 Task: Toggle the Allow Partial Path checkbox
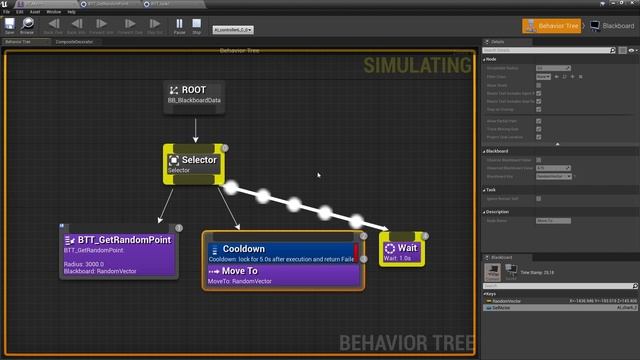[x=538, y=121]
